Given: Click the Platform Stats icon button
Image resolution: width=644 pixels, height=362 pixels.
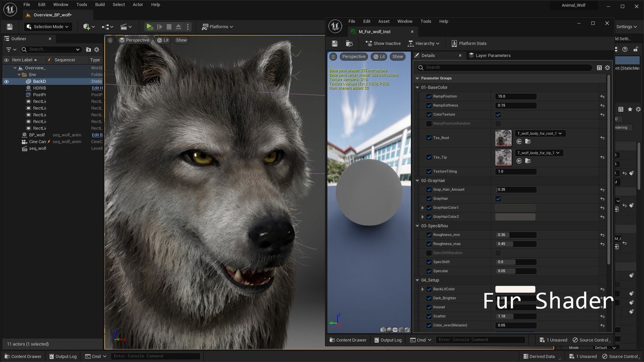Looking at the screenshot, I should point(454,43).
